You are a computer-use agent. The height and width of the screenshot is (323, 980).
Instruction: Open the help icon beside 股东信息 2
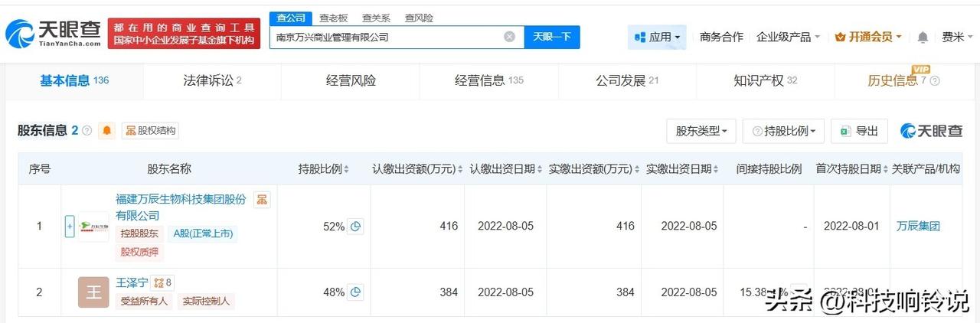(87, 131)
